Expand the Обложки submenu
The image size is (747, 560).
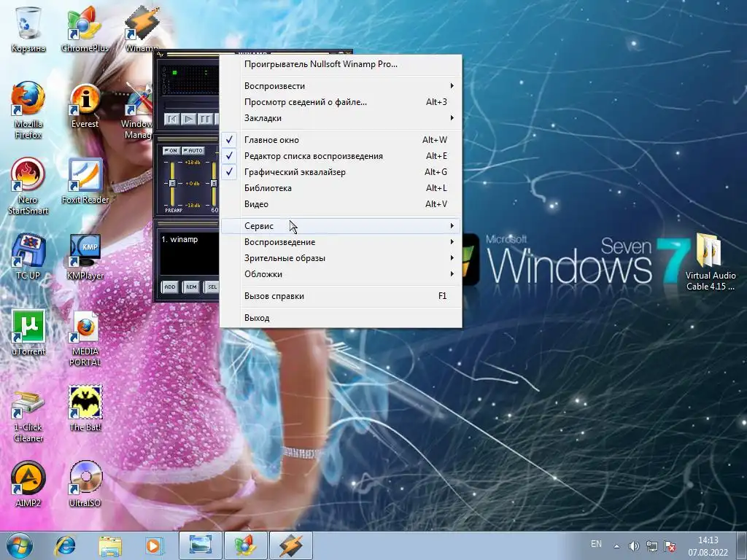click(x=340, y=274)
